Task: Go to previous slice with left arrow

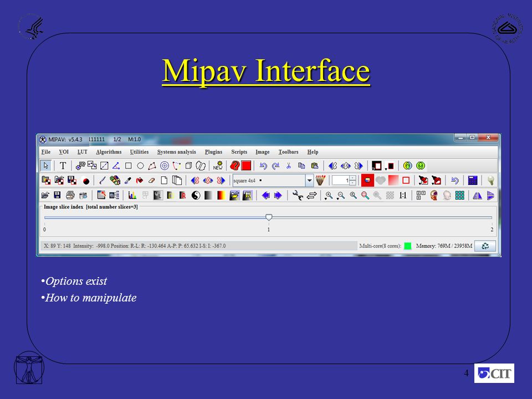Action: coord(265,195)
